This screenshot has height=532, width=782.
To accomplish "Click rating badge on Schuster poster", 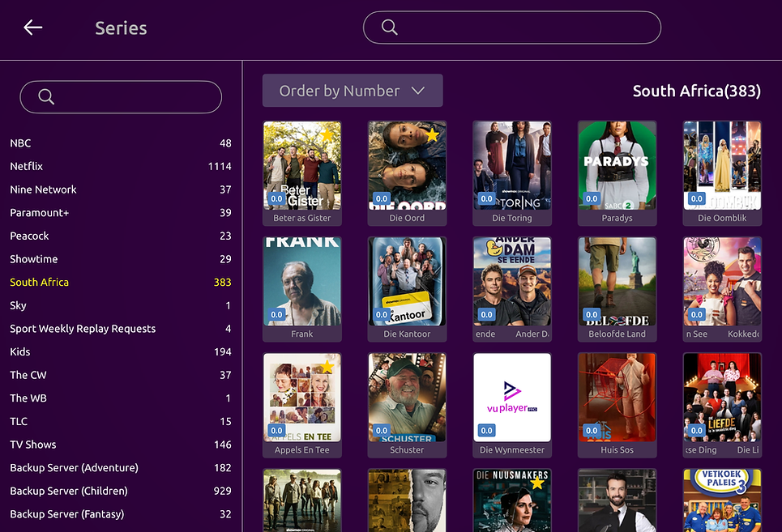I will coord(382,431).
